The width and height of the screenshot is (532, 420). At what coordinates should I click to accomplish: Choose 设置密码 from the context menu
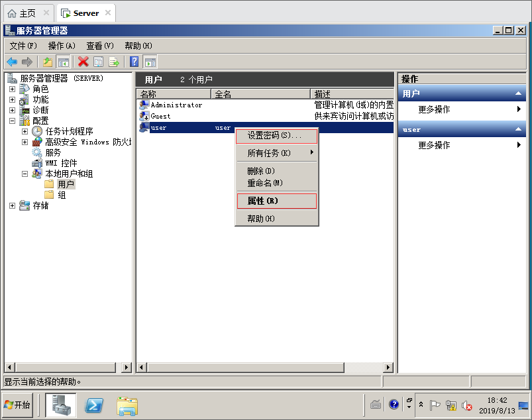[277, 135]
